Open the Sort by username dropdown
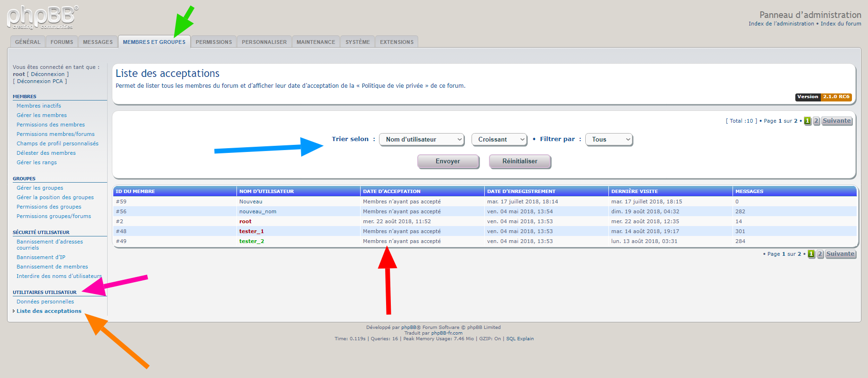This screenshot has height=378, width=868. 421,140
